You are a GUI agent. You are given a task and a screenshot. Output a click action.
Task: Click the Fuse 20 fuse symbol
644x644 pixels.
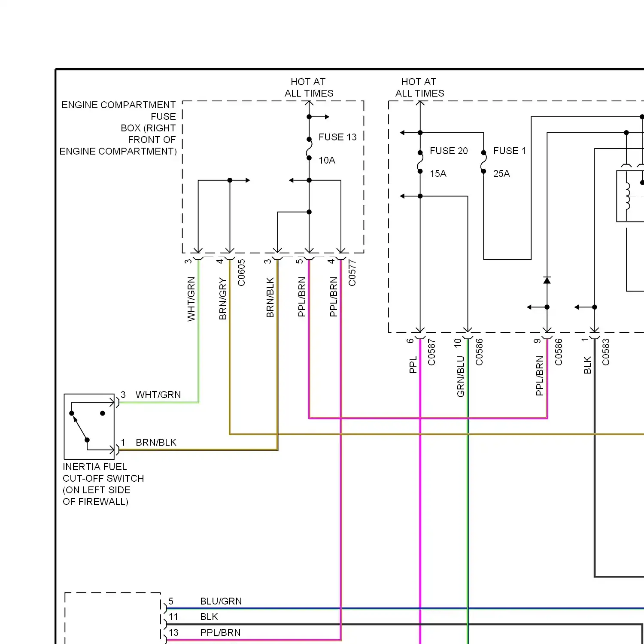420,162
